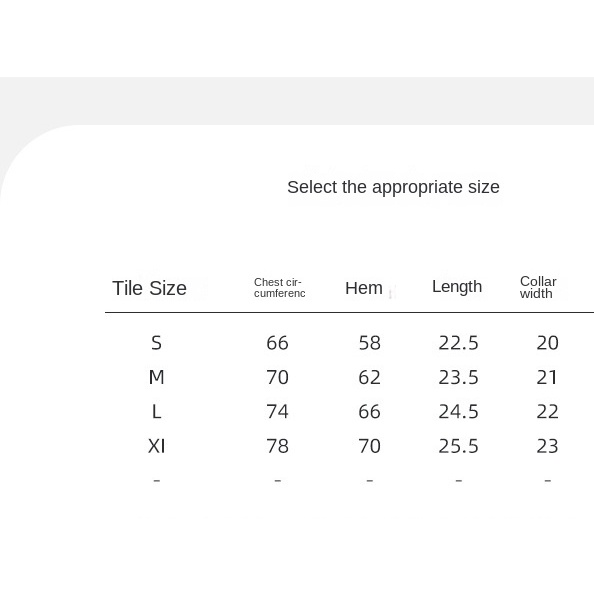Select the Length column header
Image resolution: width=594 pixels, height=594 pixels.
(x=457, y=287)
